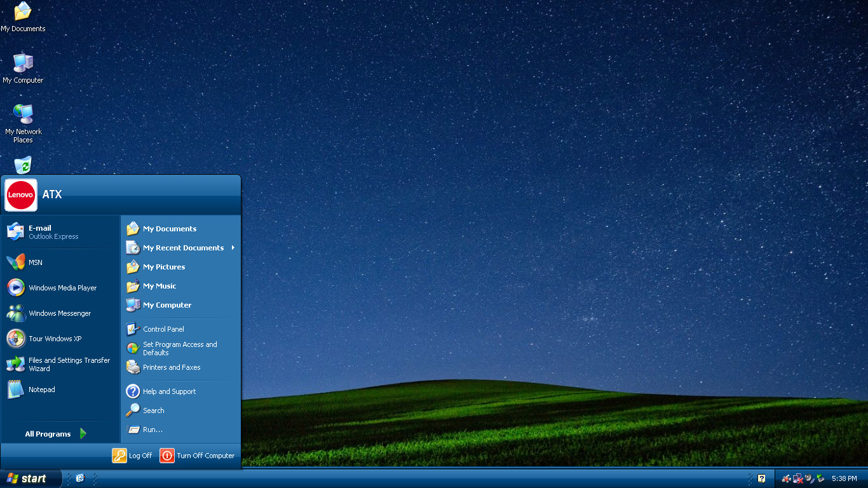This screenshot has width=868, height=488.
Task: Open Printers and Faxes
Action: tap(180, 367)
